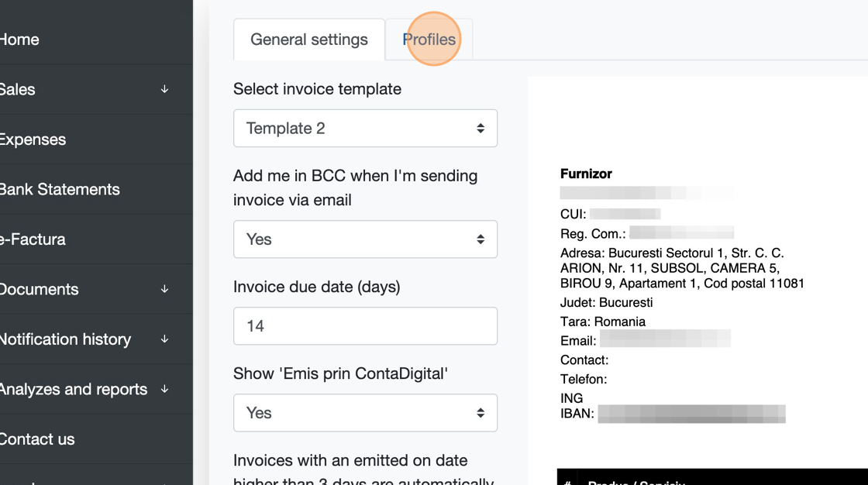Click the invoice due date field
The image size is (868, 485).
click(365, 326)
